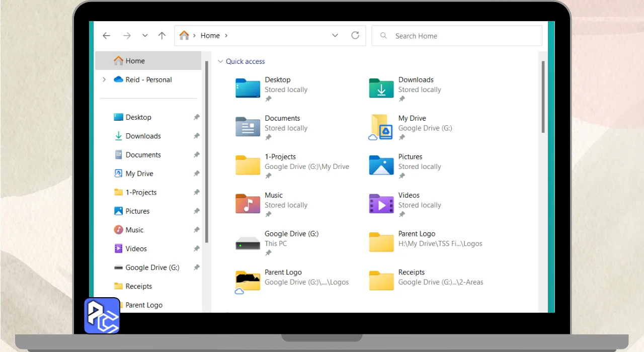Viewport: 644px width, 352px height.
Task: Open the Pictures folder in Quick access
Action: click(381, 165)
